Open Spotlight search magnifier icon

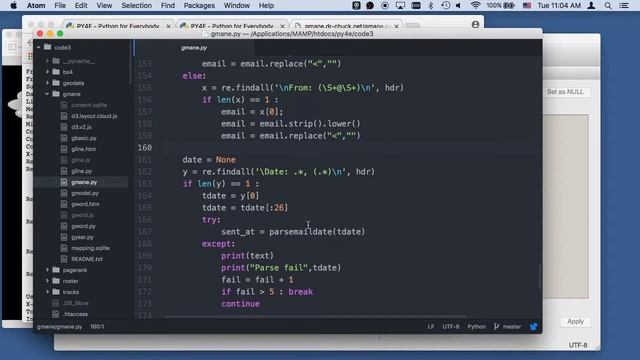tap(608, 5)
